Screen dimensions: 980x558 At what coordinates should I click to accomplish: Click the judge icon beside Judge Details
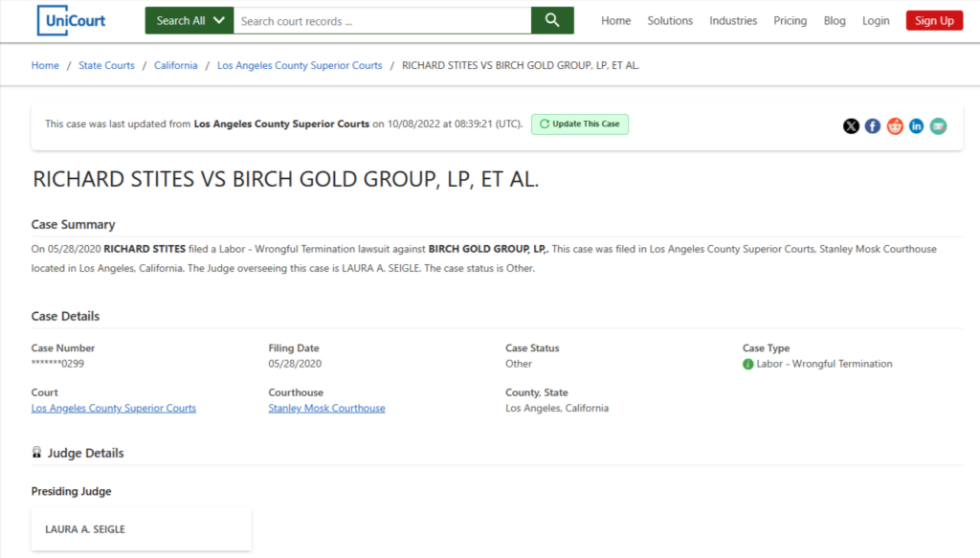point(37,453)
